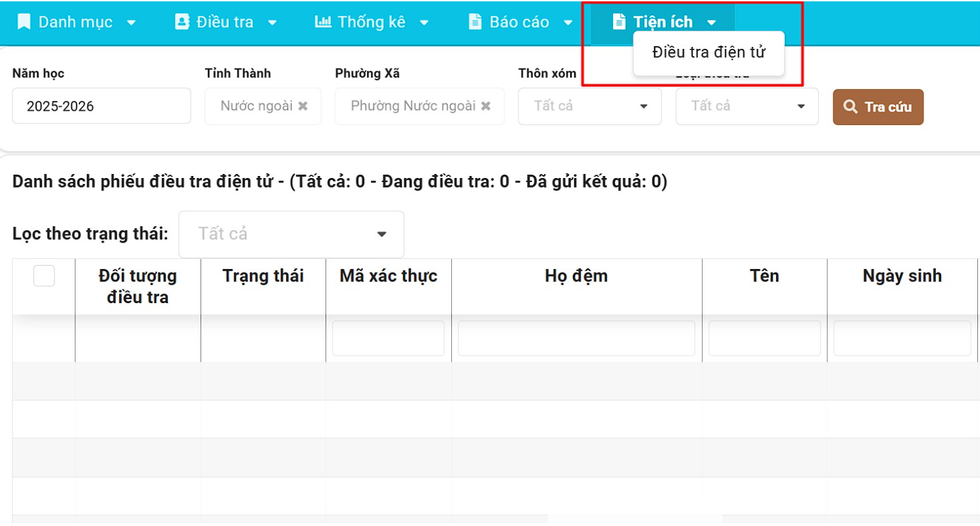
Task: Click the Năm học field showing 2025-2026
Action: (x=101, y=106)
